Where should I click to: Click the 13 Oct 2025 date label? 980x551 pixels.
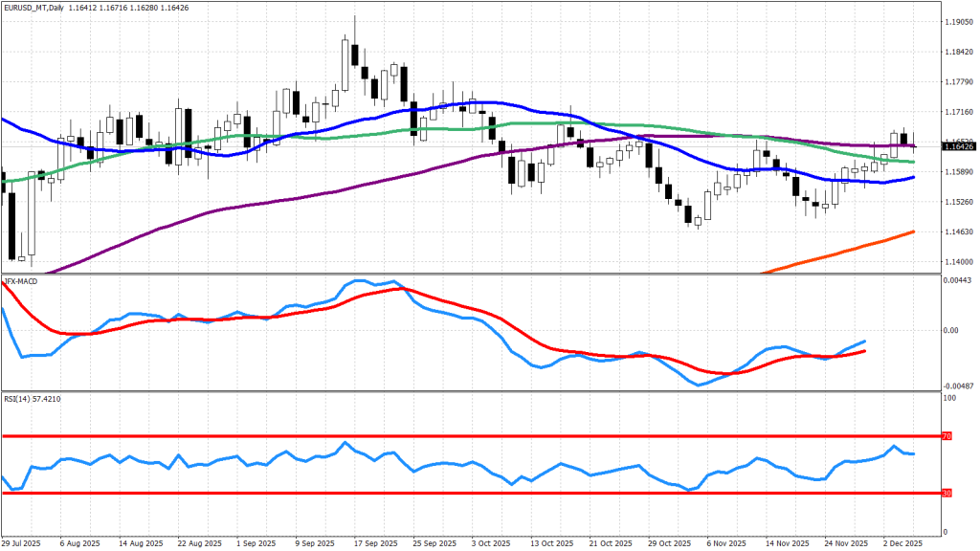550,541
